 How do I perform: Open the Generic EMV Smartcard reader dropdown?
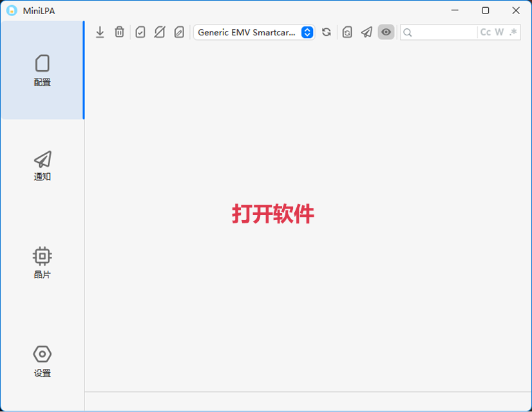[x=254, y=32]
